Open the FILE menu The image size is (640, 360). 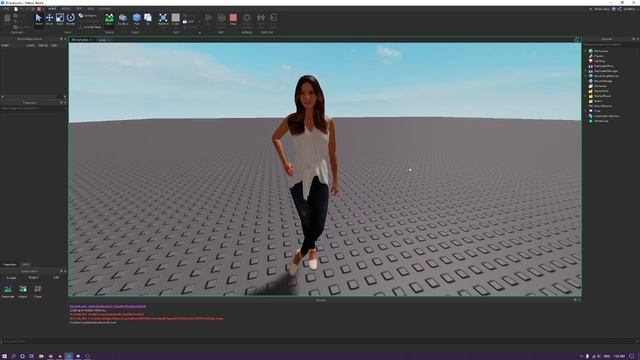tap(6, 9)
